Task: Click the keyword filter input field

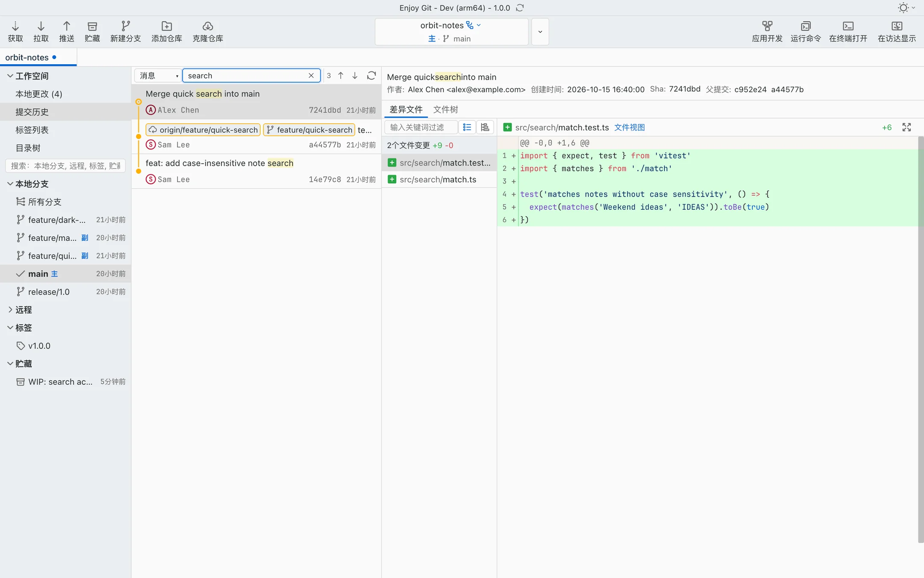Action: tap(421, 127)
